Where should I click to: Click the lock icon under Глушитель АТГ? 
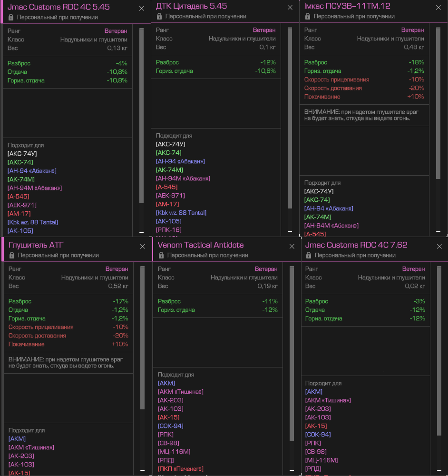pyautogui.click(x=12, y=255)
